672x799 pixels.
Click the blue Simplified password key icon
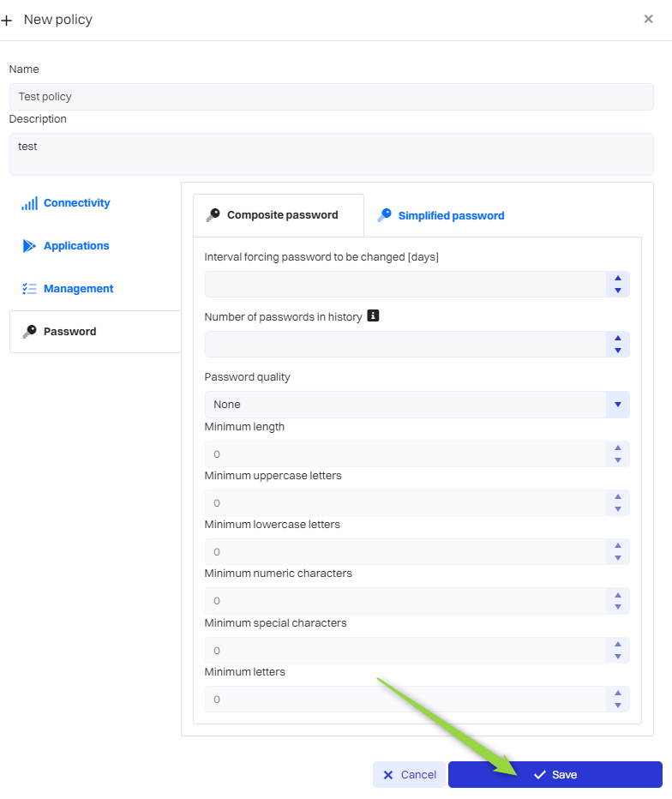tap(384, 215)
